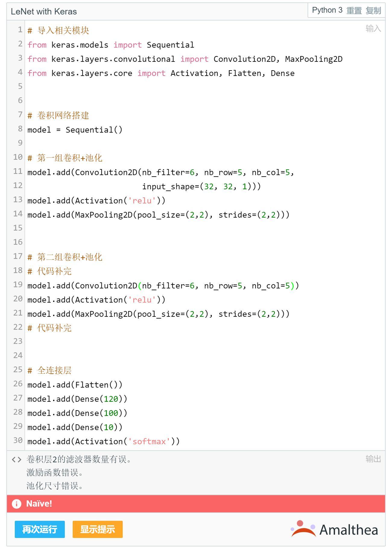Click the 卷积网络搭建 comment line
The width and height of the screenshot is (392, 547).
pyautogui.click(x=63, y=115)
